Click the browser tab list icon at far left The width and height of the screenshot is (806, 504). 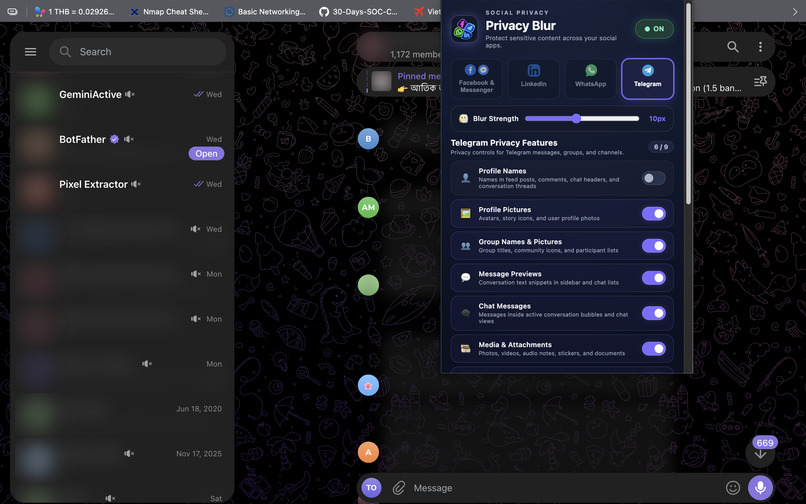tap(12, 11)
